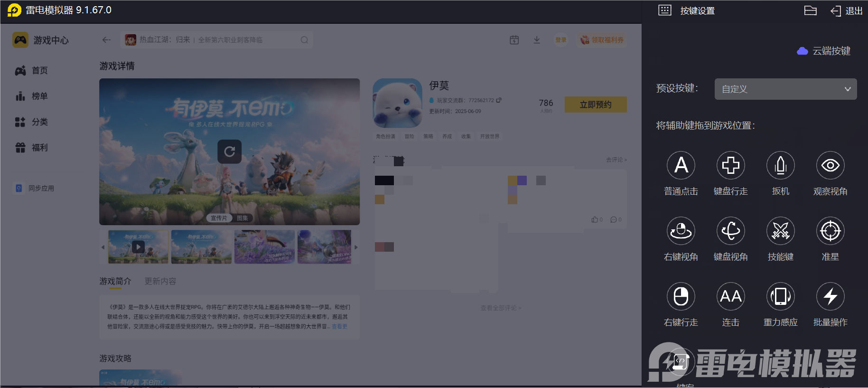Image resolution: width=868 pixels, height=388 pixels.
Task: Open the 榜单 rankings sidebar item
Action: click(32, 96)
